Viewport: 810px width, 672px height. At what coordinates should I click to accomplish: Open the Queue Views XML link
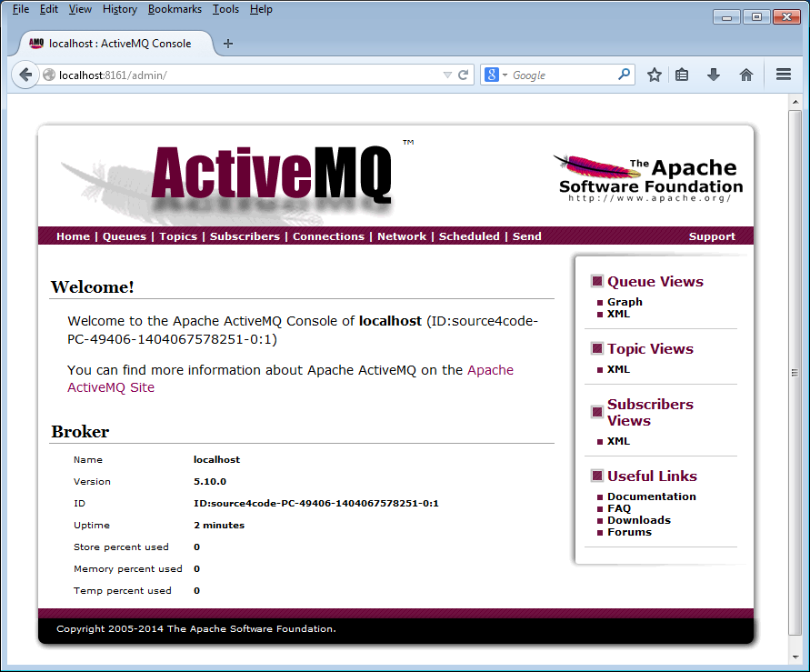pyautogui.click(x=618, y=314)
